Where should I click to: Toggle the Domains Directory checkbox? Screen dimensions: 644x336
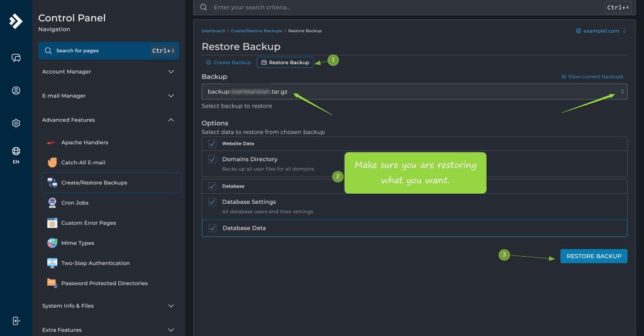[x=212, y=159]
